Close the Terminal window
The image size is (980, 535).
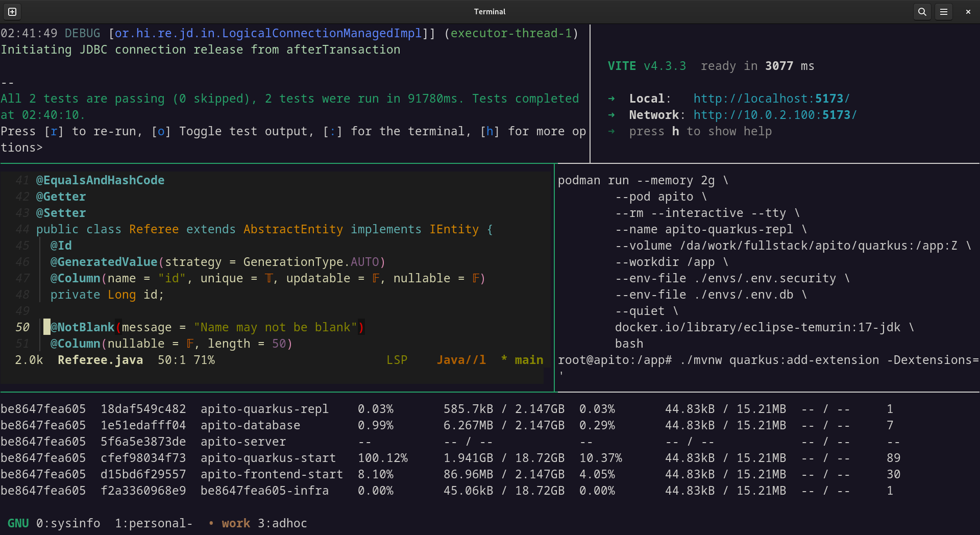pyautogui.click(x=968, y=12)
